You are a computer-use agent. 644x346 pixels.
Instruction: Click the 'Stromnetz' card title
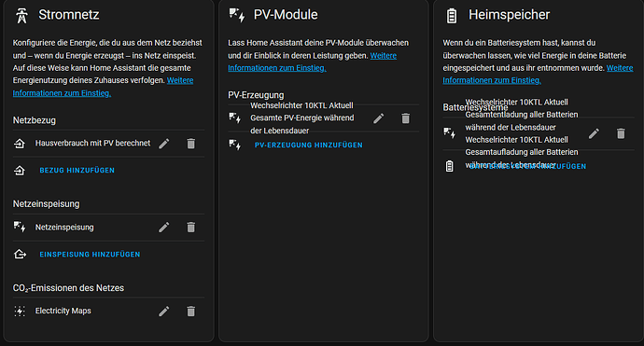69,15
